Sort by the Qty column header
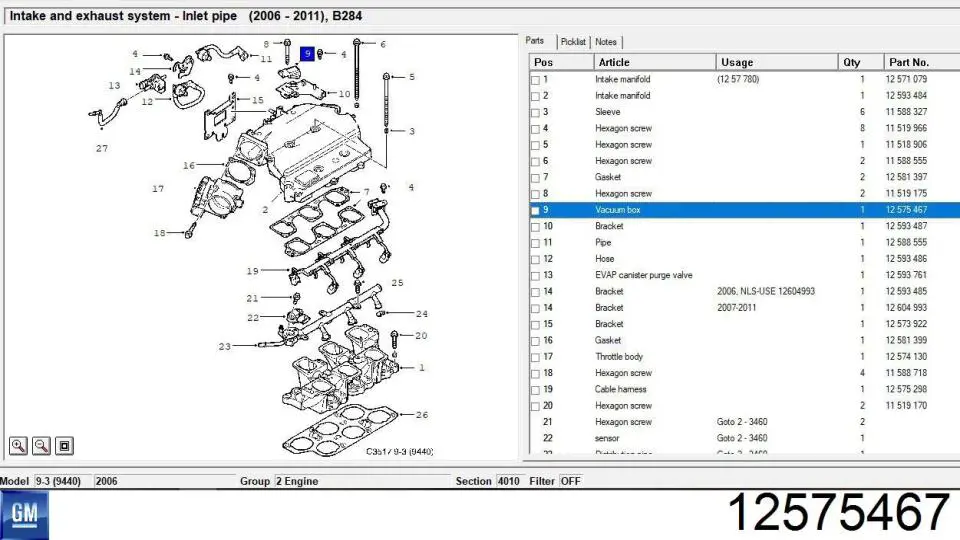 point(861,62)
